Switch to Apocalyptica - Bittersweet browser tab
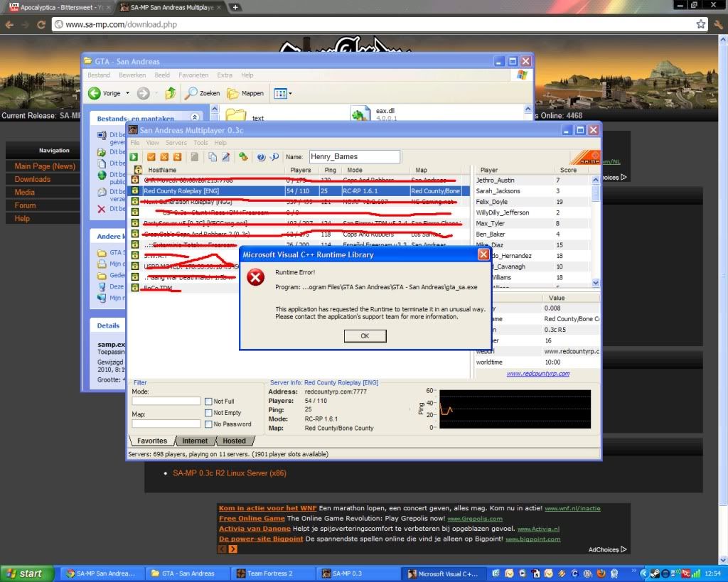The image size is (728, 582). pyautogui.click(x=58, y=7)
